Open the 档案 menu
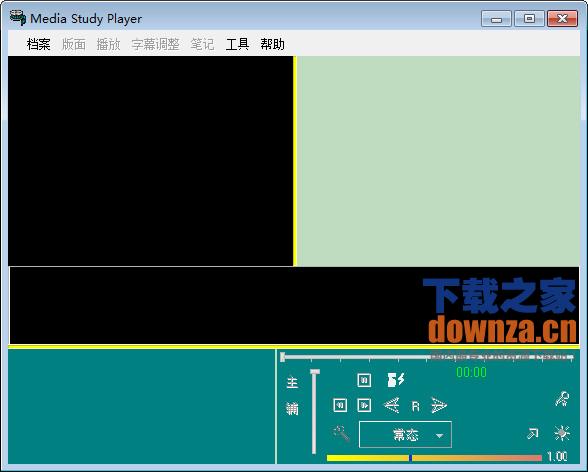Image resolution: width=588 pixels, height=472 pixels. coord(38,44)
